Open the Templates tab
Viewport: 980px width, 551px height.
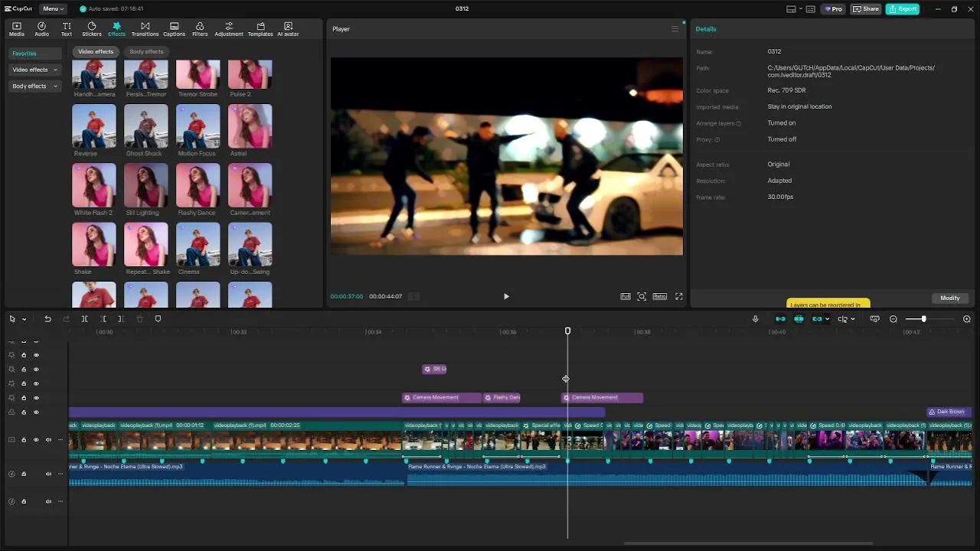click(260, 29)
